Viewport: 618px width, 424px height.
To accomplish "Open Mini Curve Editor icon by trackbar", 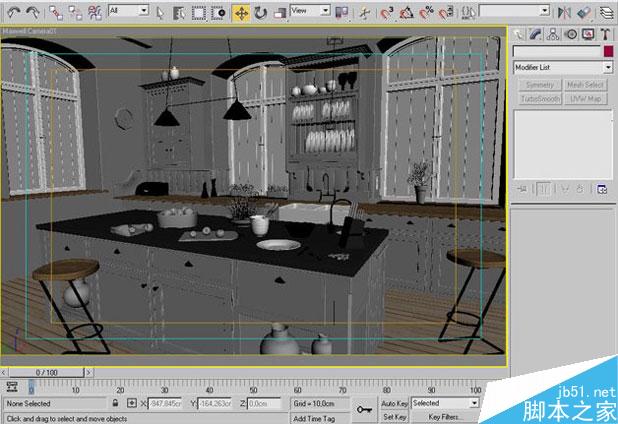I will (x=12, y=387).
